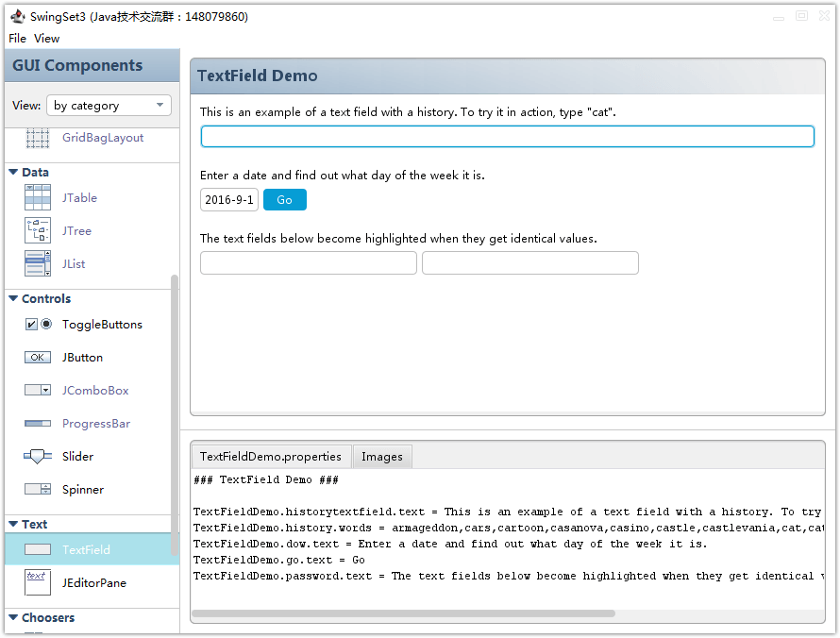Screen dimensions: 840x638
Task: Click the right identical-values text field
Action: coord(529,263)
